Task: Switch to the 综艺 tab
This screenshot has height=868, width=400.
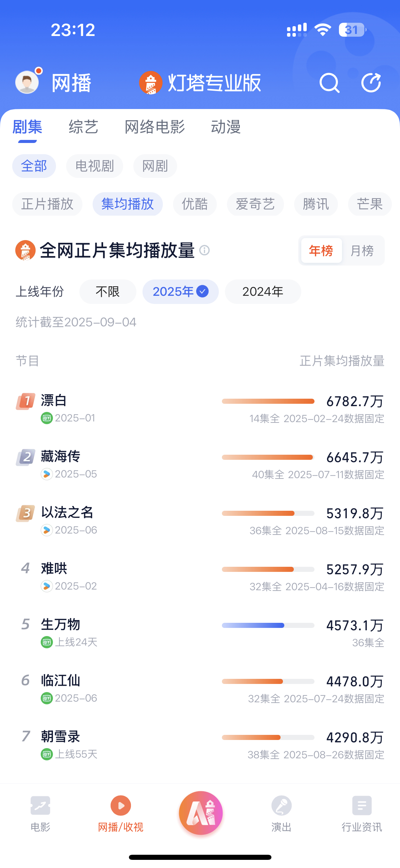Action: 83,127
